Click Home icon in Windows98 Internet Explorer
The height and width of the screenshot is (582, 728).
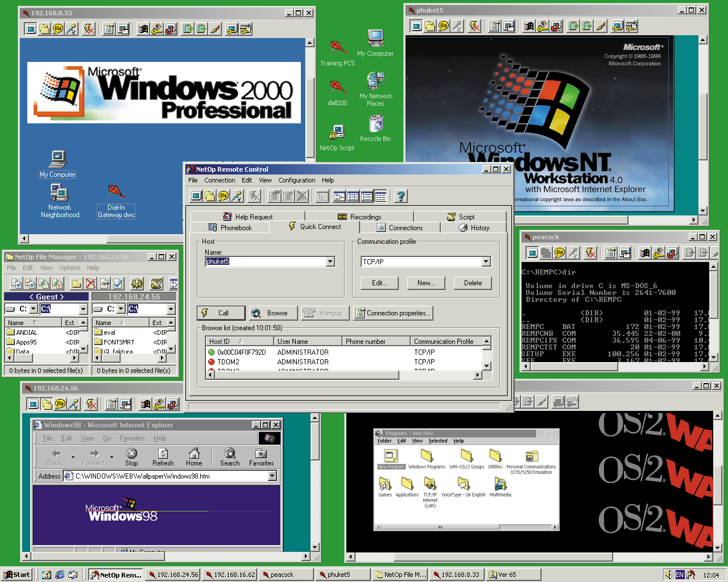point(194,457)
